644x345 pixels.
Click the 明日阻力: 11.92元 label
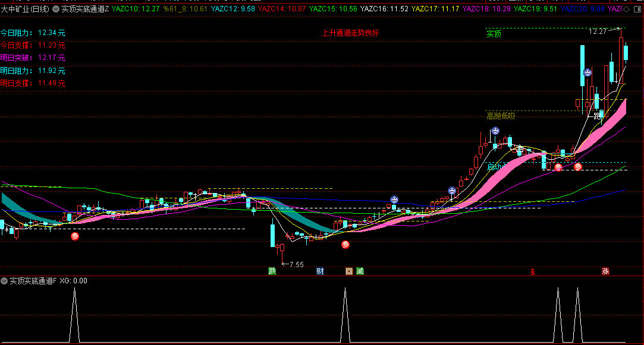point(33,71)
